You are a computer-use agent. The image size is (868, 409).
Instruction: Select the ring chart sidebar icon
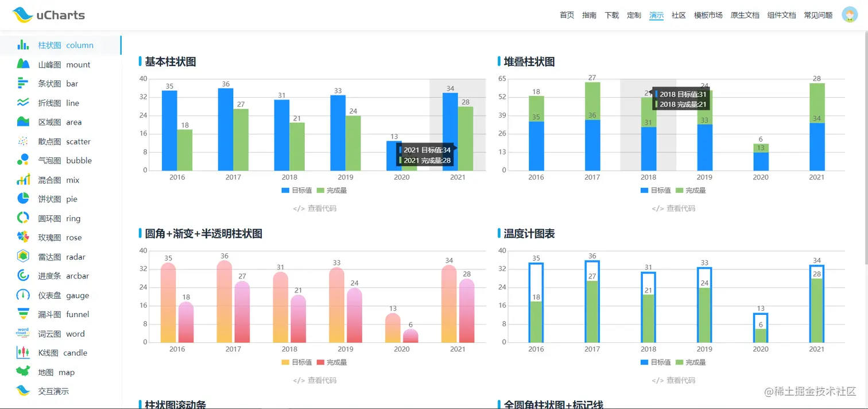23,218
